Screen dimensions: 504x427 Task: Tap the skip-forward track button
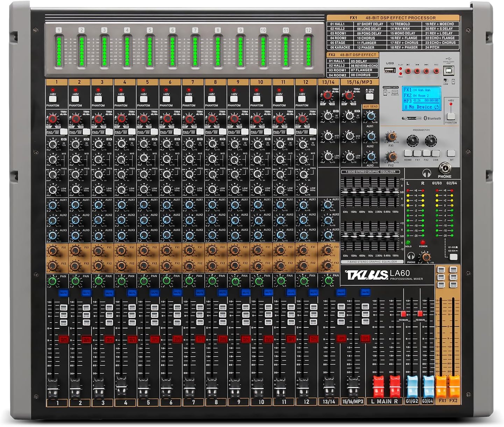[426, 71]
